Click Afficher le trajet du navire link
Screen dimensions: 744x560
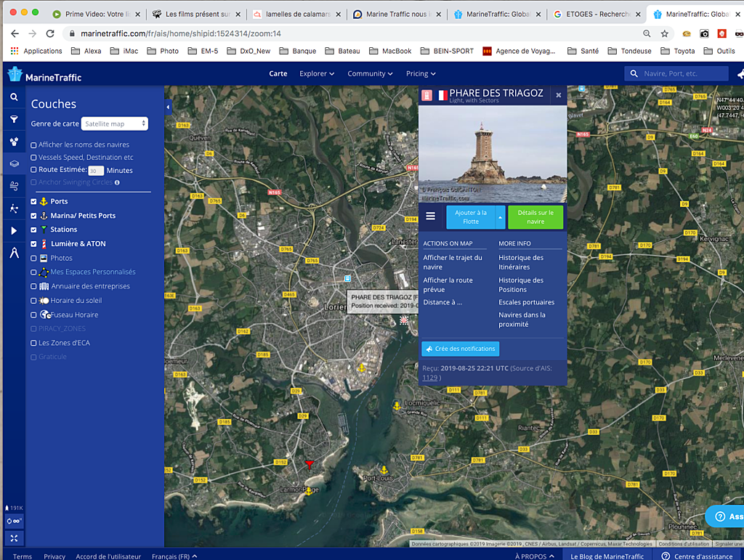[x=453, y=262]
